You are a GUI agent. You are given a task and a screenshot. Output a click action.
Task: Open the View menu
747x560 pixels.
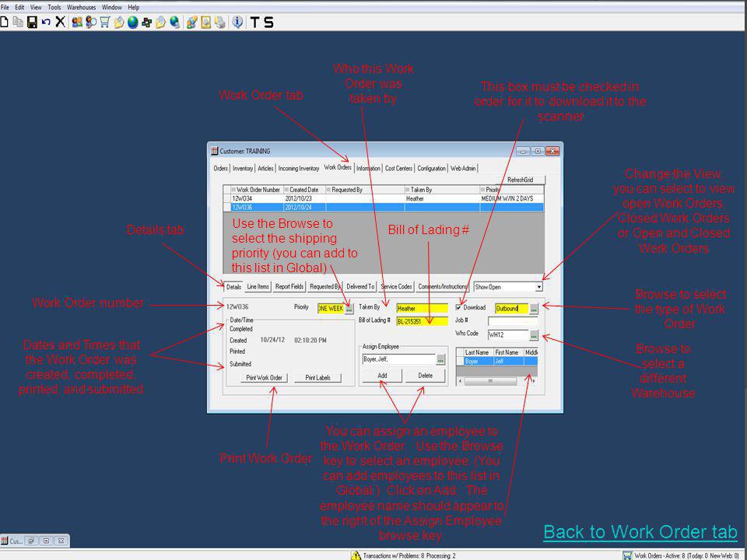tap(36, 7)
